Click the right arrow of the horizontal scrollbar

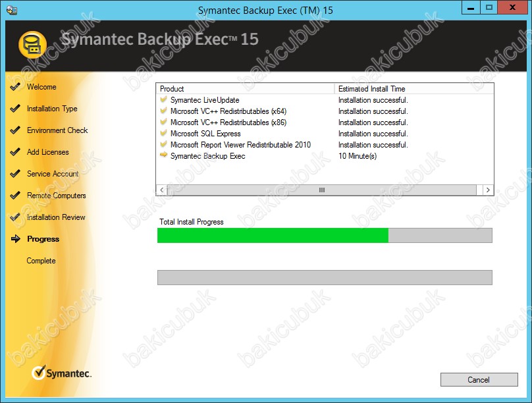click(x=488, y=190)
